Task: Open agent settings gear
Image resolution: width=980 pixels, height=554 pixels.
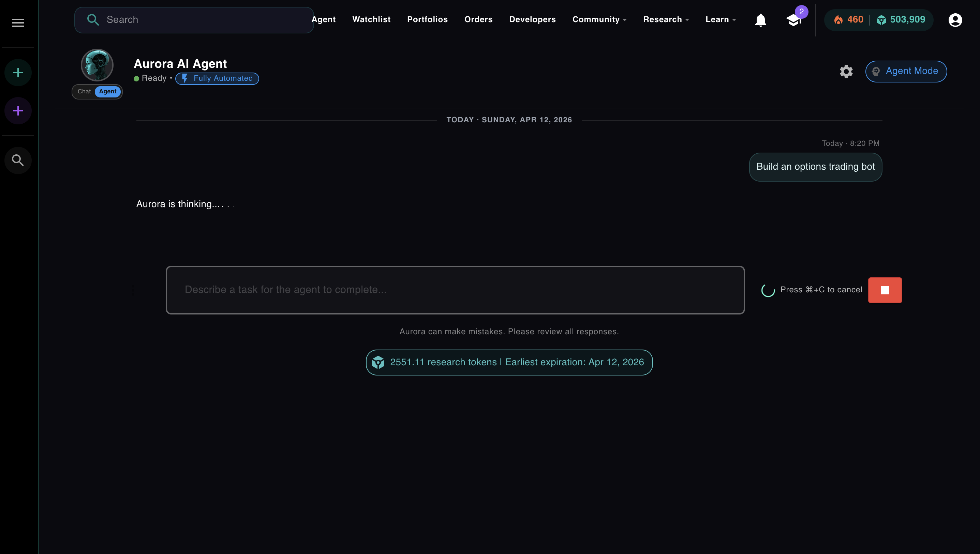Action: (x=846, y=72)
